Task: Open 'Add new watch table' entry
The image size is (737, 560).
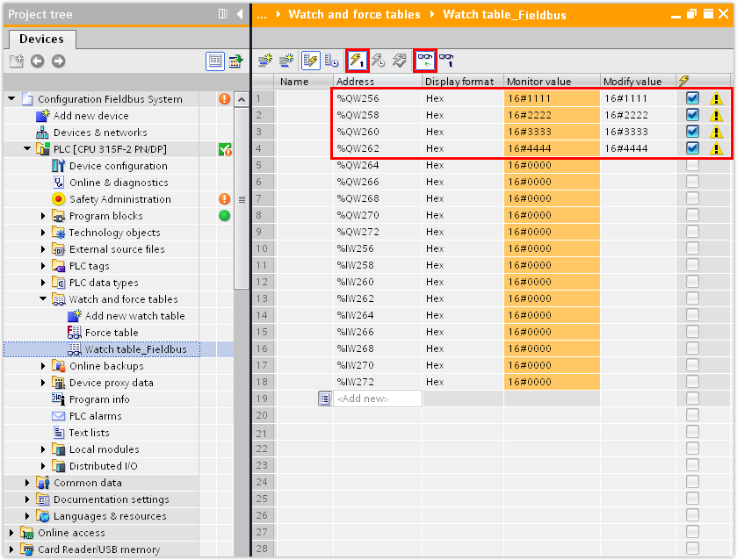Action: tap(134, 316)
